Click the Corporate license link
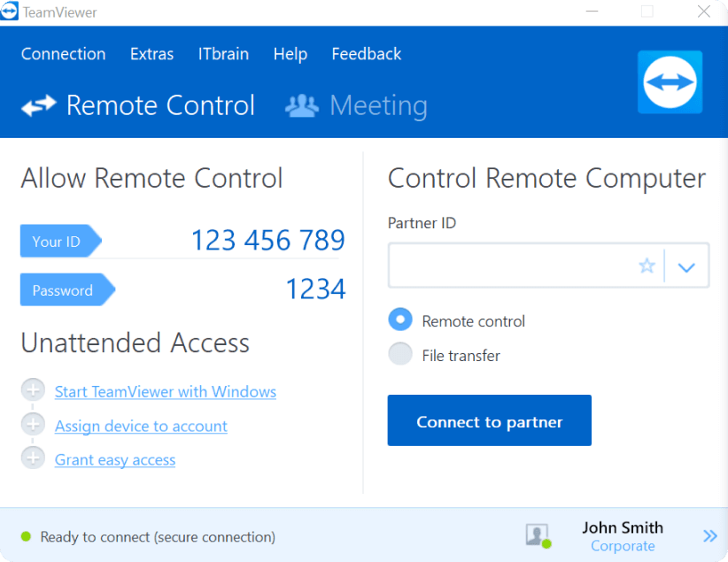728x562 pixels. click(x=623, y=546)
